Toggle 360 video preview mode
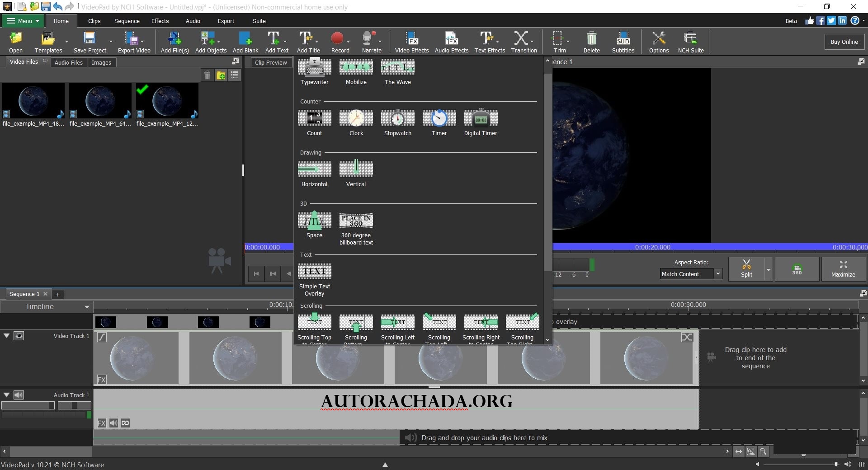Viewport: 868px width, 470px height. pyautogui.click(x=797, y=269)
